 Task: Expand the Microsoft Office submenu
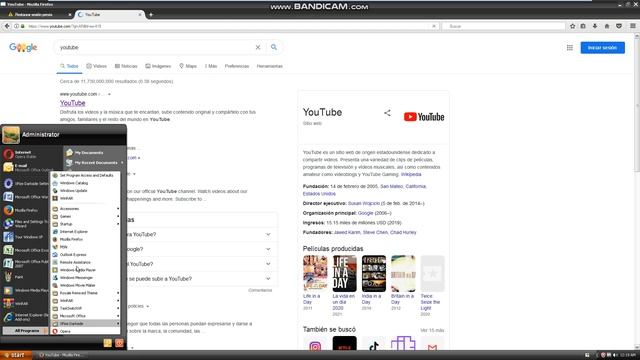85,316
